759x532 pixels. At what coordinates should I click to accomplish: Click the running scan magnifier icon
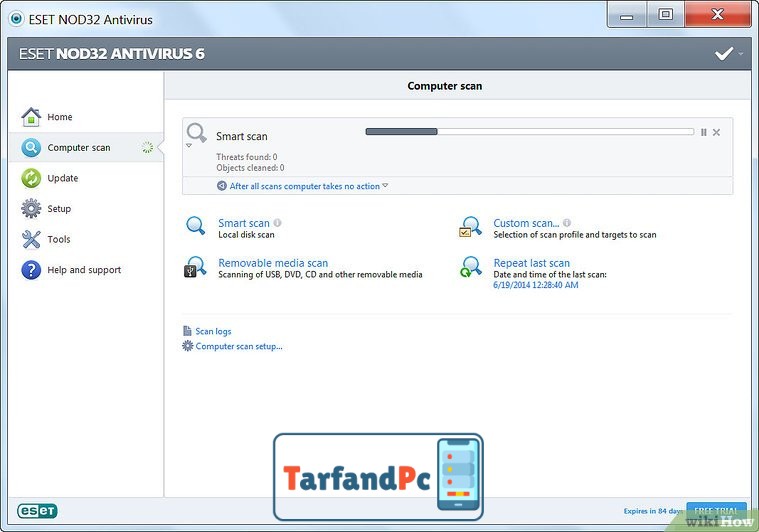[197, 133]
